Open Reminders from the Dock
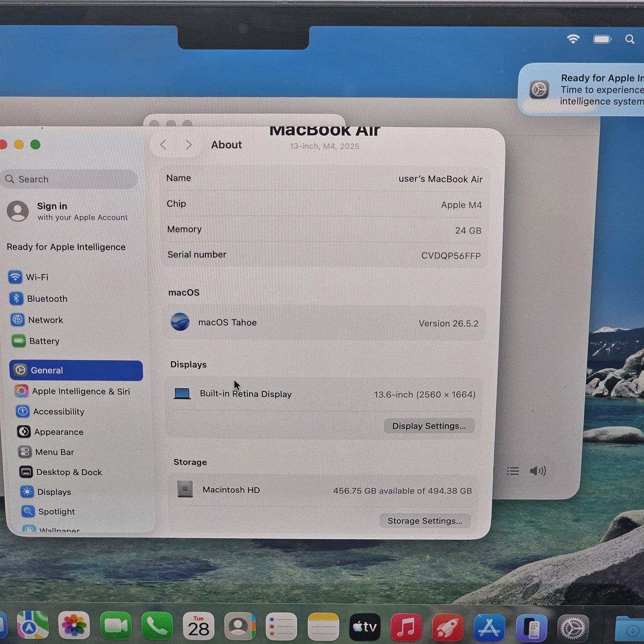 pos(281,628)
